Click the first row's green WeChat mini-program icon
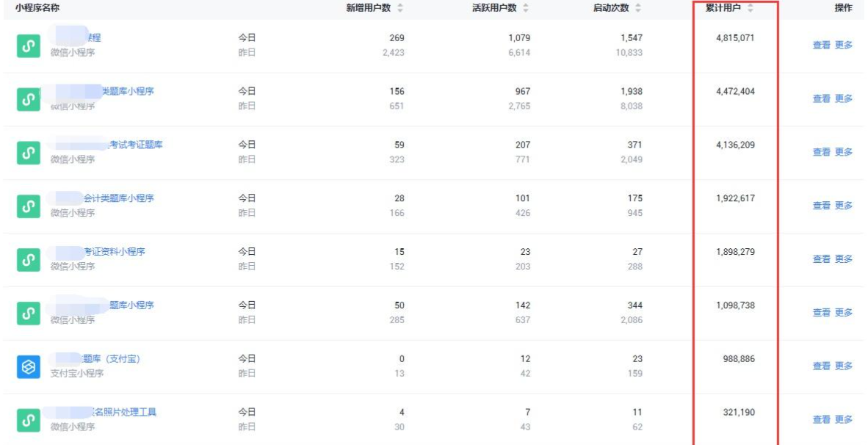 click(28, 46)
